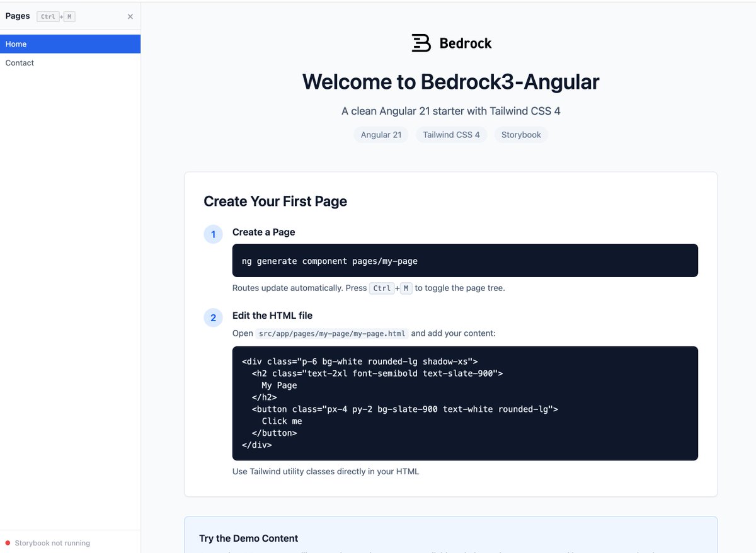The width and height of the screenshot is (756, 553).
Task: Click the HTML div example code block
Action: pos(465,403)
